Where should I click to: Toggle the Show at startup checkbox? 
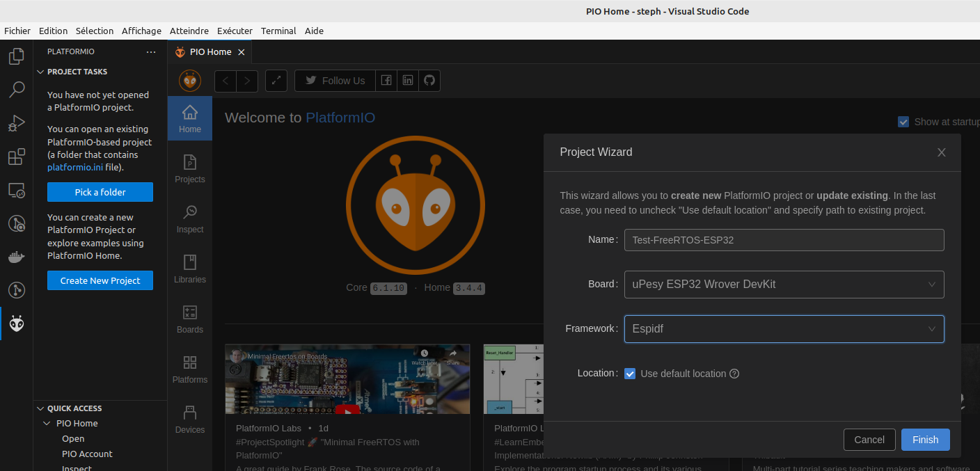tap(903, 121)
